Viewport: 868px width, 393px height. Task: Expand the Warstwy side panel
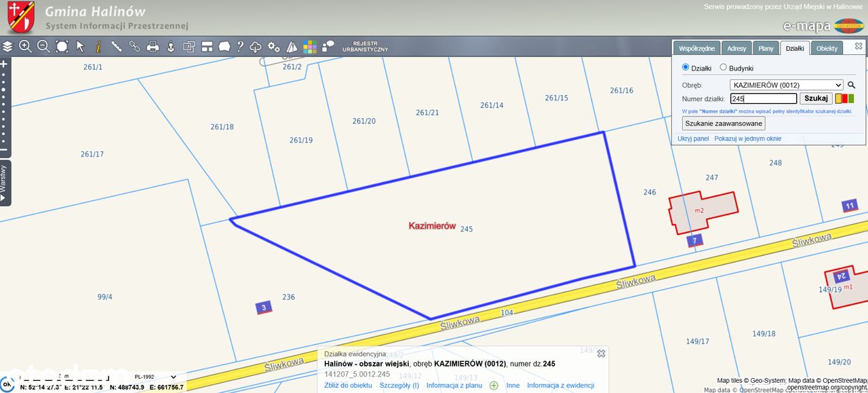[x=4, y=183]
